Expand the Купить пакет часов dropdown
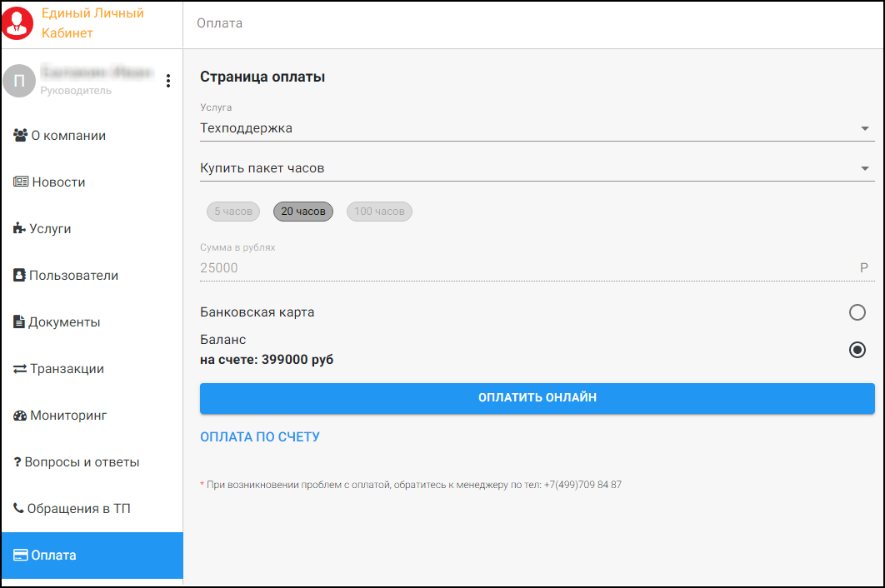885x588 pixels. point(533,167)
